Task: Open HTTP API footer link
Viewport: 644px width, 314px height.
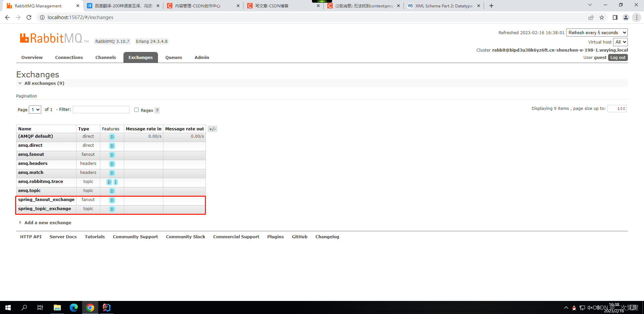Action: (x=31, y=237)
